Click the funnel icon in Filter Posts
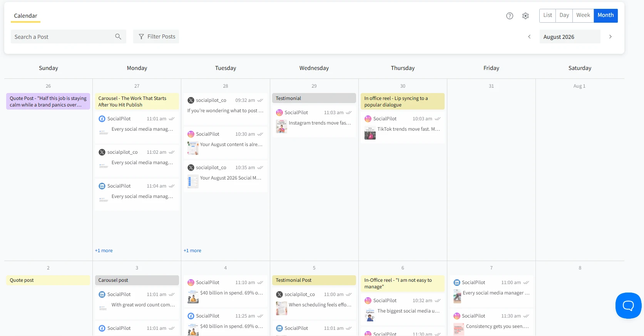Image resolution: width=644 pixels, height=336 pixels. click(x=141, y=37)
